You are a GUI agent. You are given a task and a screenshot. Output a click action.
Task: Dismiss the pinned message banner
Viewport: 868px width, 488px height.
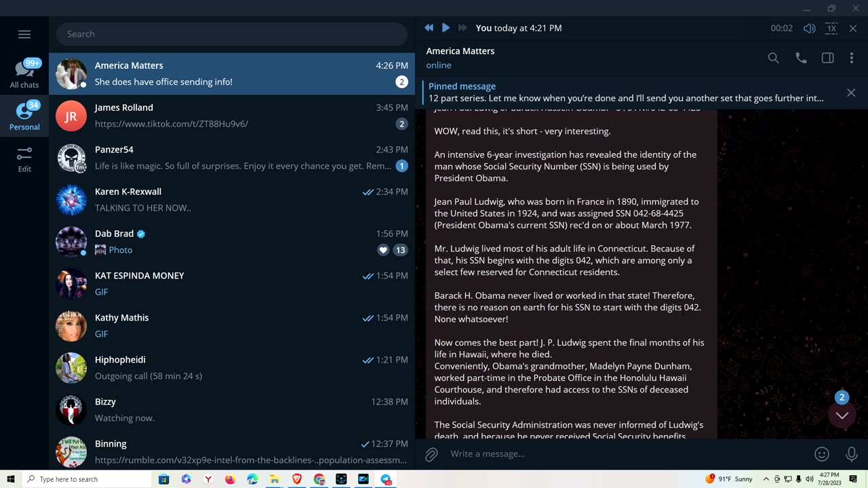click(851, 93)
